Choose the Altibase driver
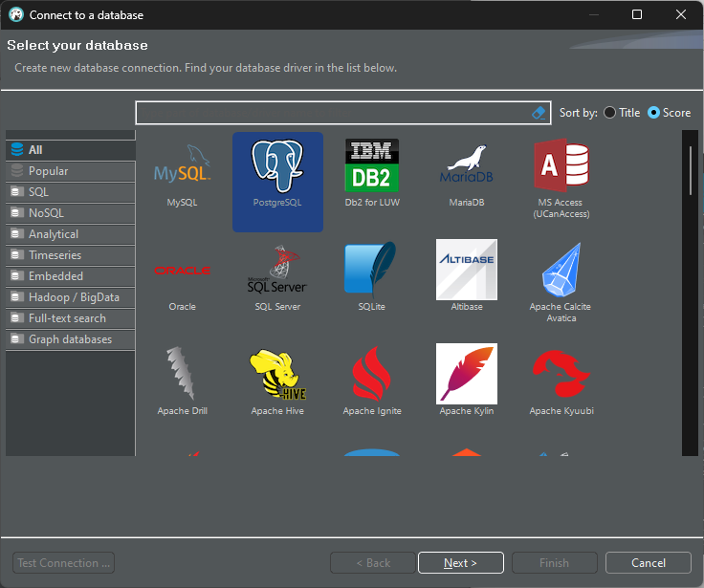This screenshot has width=704, height=588. click(467, 275)
